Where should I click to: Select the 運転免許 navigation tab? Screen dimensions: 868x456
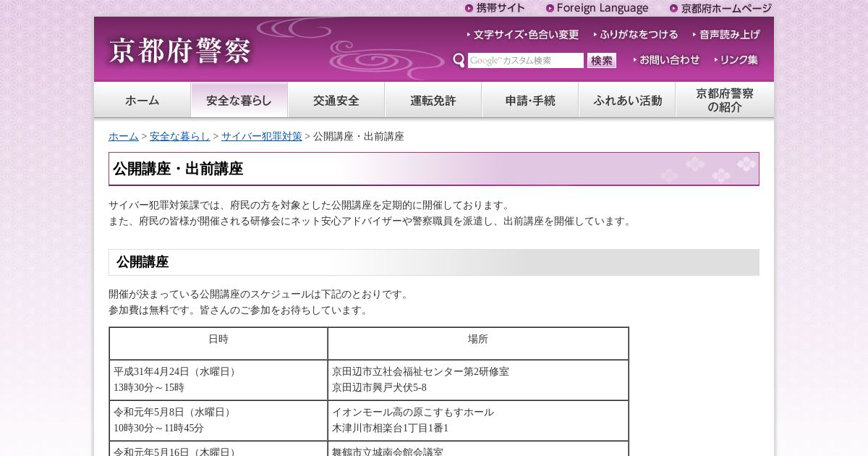[x=433, y=100]
